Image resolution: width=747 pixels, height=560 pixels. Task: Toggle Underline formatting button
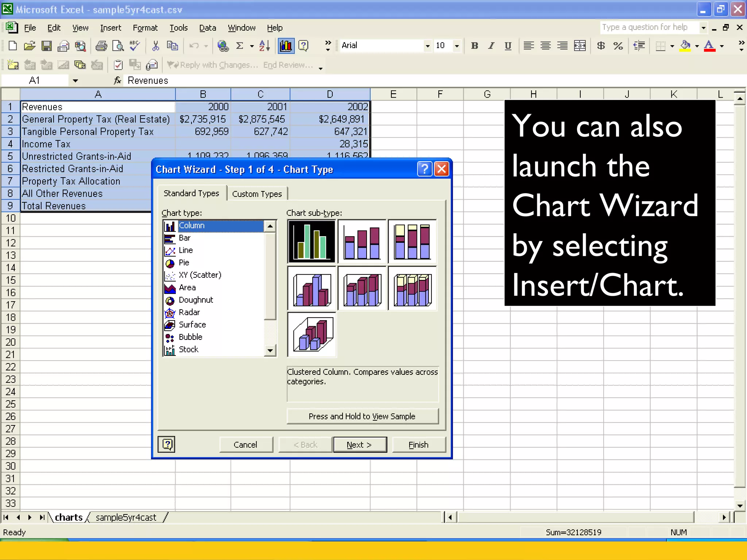click(508, 46)
